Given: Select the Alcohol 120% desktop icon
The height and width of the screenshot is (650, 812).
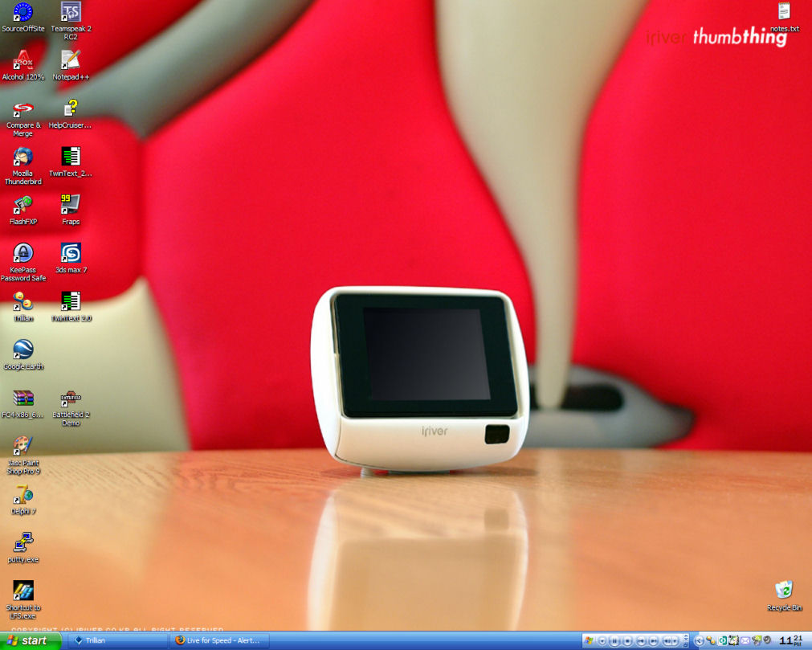Looking at the screenshot, I should pyautogui.click(x=22, y=65).
